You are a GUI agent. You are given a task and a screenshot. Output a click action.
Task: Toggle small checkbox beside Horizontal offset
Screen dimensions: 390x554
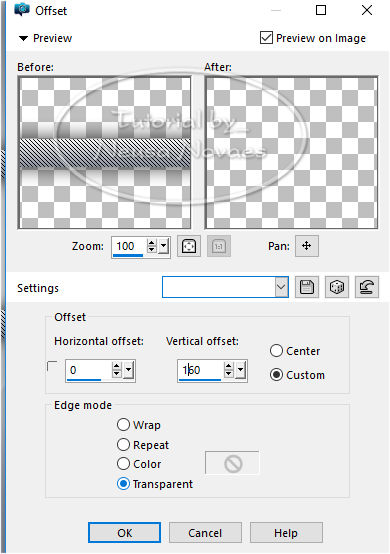(x=52, y=366)
